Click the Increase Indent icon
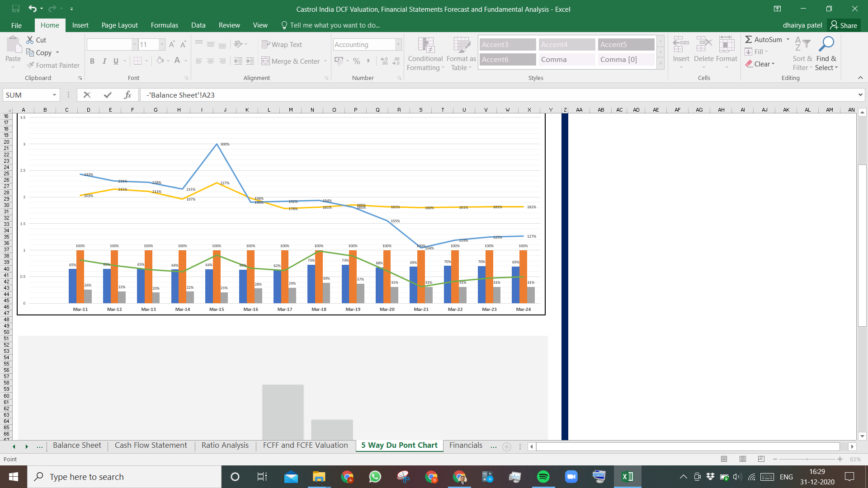The height and width of the screenshot is (488, 868). pyautogui.click(x=250, y=61)
